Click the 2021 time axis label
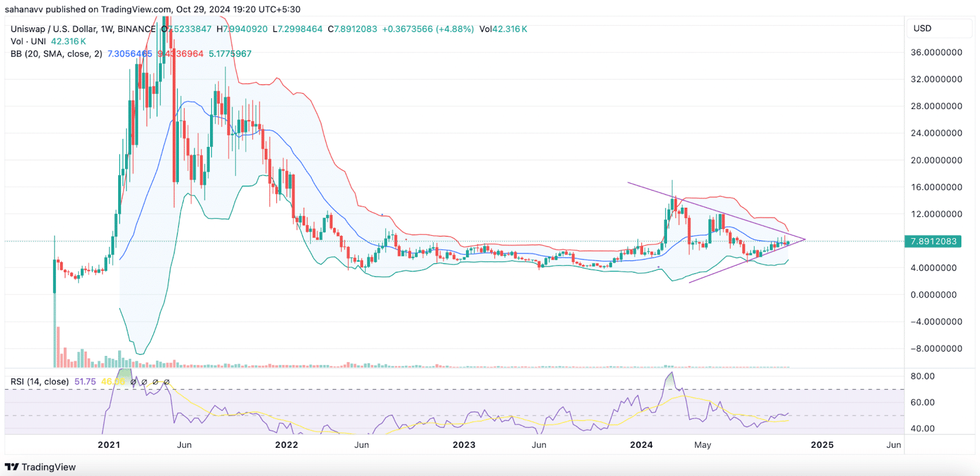980x476 pixels. click(109, 445)
